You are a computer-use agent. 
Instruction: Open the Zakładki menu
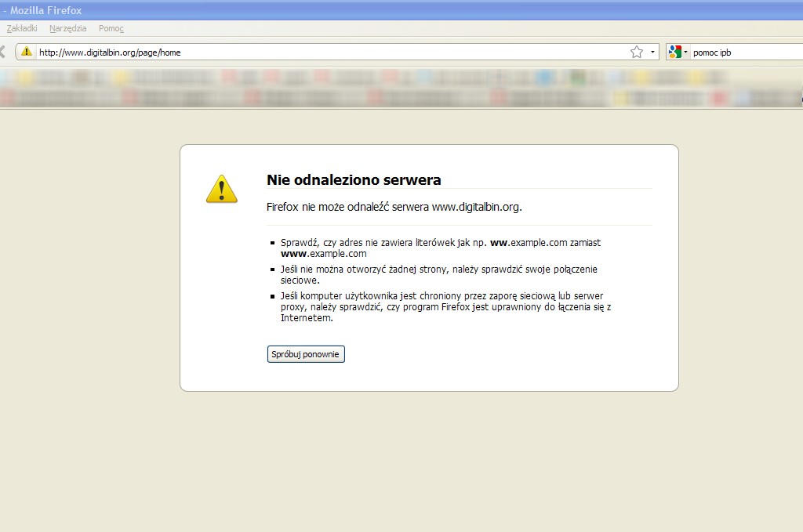22,28
